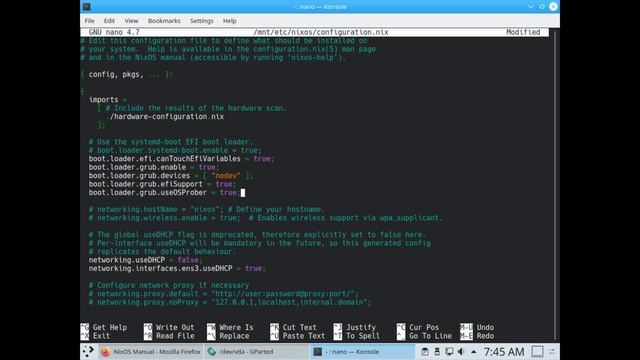
Task: Open the View menu
Action: click(x=131, y=21)
